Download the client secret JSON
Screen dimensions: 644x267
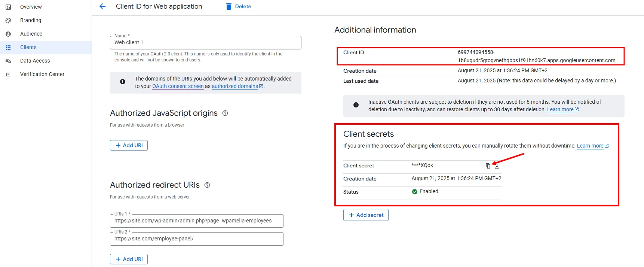(497, 166)
